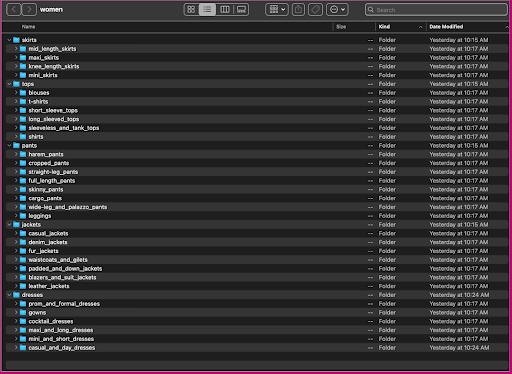Select the cropped_pants folder icon
Screen dimensions: 512x374
(23, 163)
